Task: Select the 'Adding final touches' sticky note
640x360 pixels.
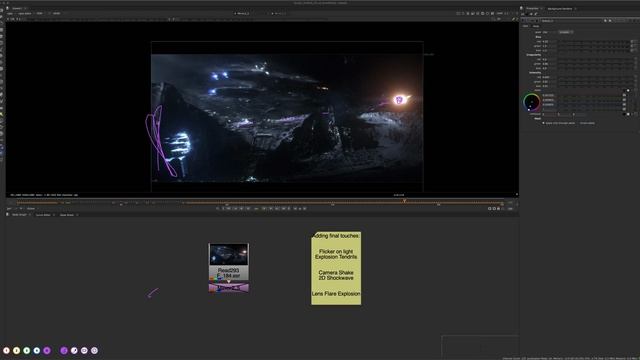Action: 336,268
